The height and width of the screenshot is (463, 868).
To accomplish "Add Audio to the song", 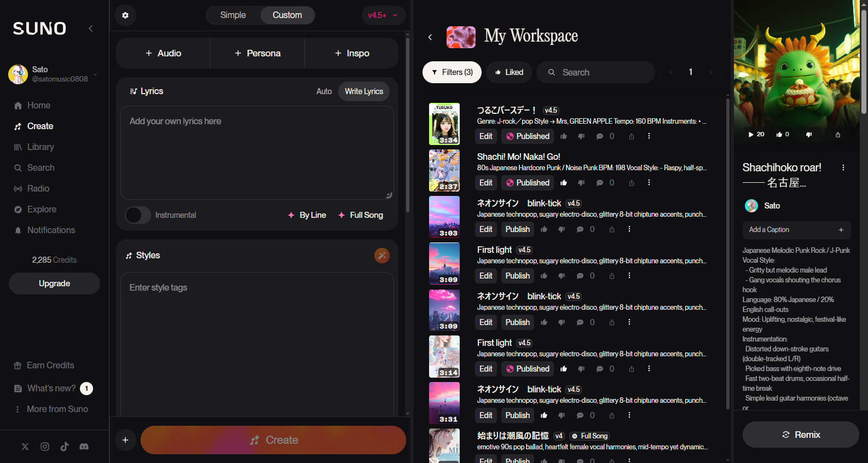I will click(x=163, y=53).
